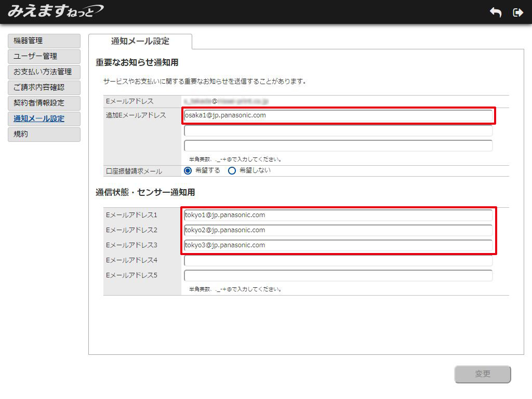Image resolution: width=532 pixels, height=399 pixels.
Task: Select 希望しない radio button
Action: click(232, 170)
